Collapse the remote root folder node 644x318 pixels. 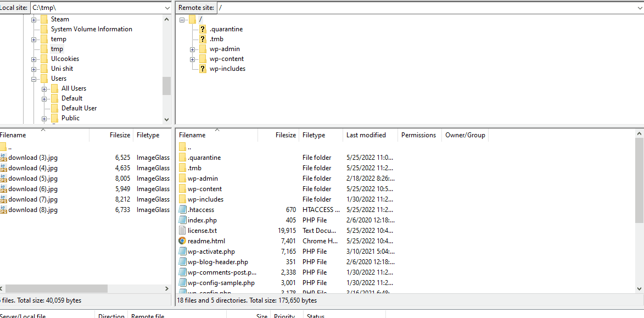pos(182,19)
